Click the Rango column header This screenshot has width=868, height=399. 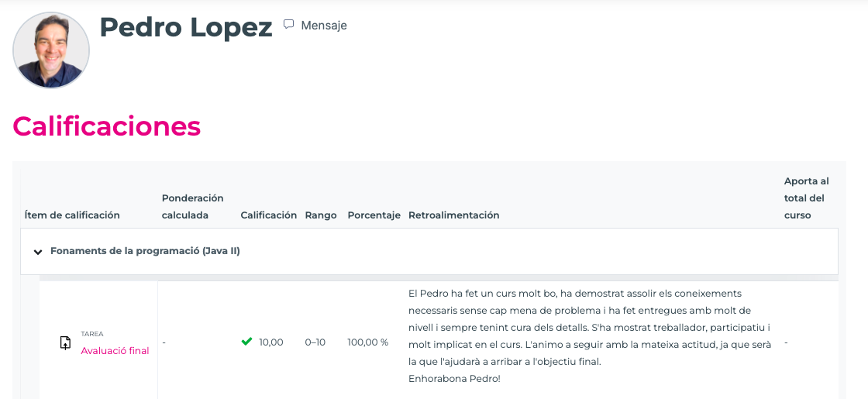[321, 215]
